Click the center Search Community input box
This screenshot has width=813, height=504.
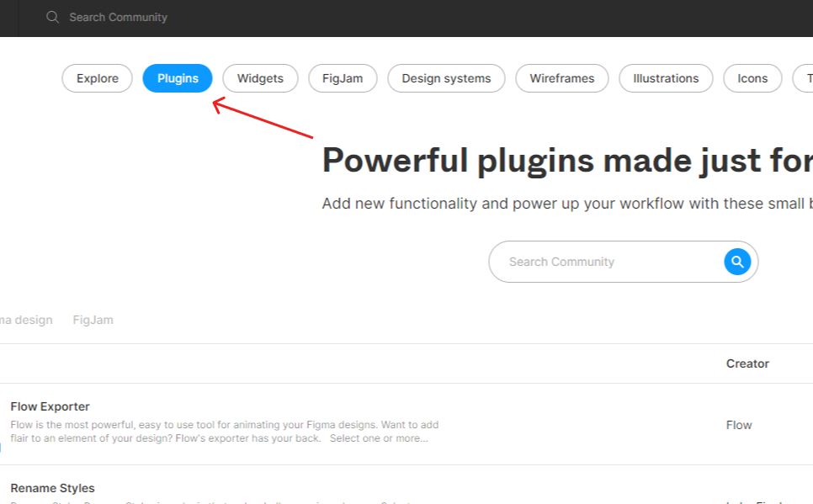[624, 262]
